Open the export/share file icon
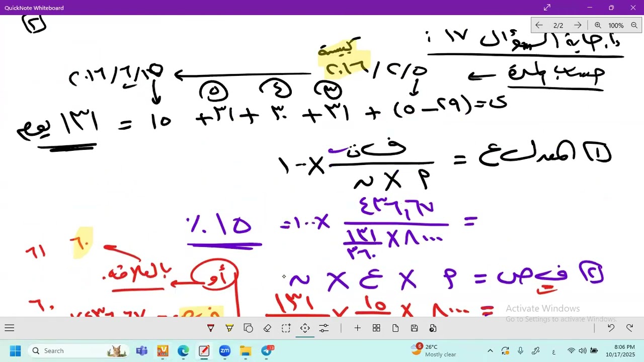Image resolution: width=644 pixels, height=362 pixels. click(x=433, y=328)
